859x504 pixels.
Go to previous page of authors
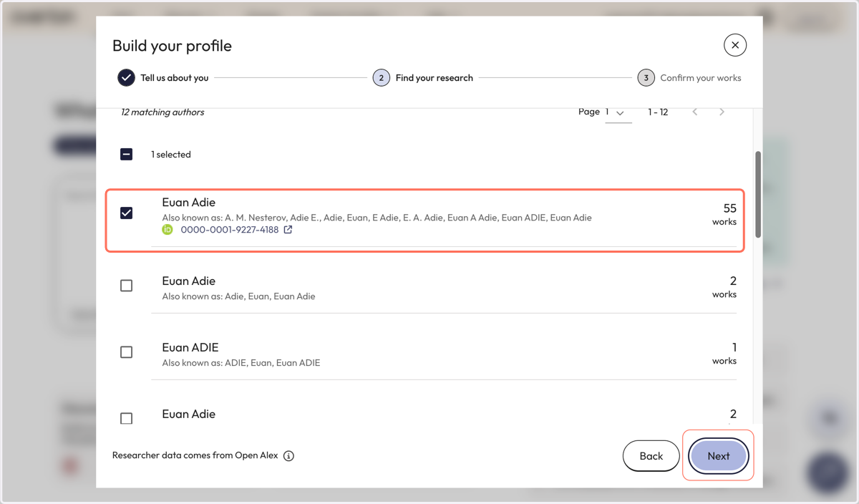click(695, 112)
